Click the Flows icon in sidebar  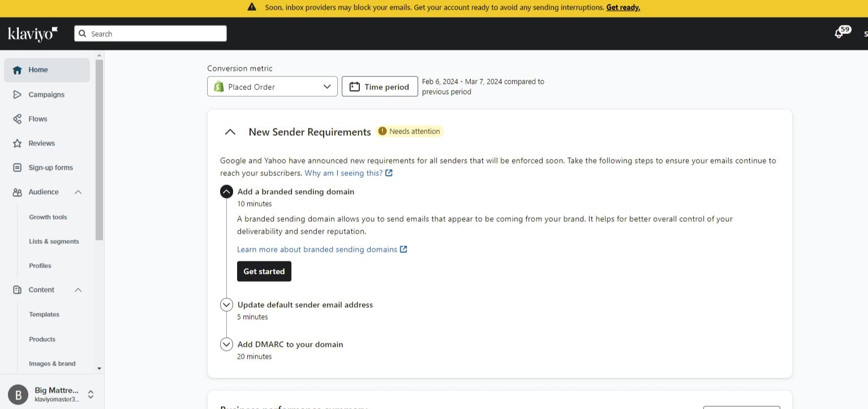[17, 119]
